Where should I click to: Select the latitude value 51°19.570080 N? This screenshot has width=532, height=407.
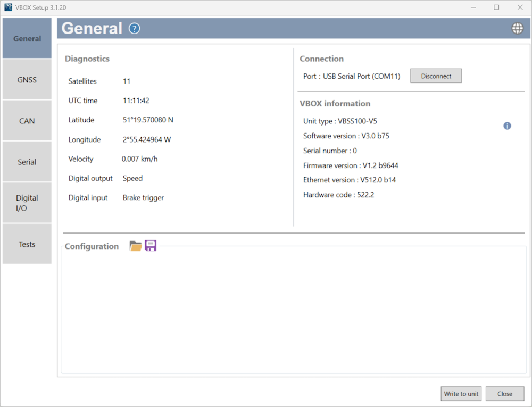(148, 120)
